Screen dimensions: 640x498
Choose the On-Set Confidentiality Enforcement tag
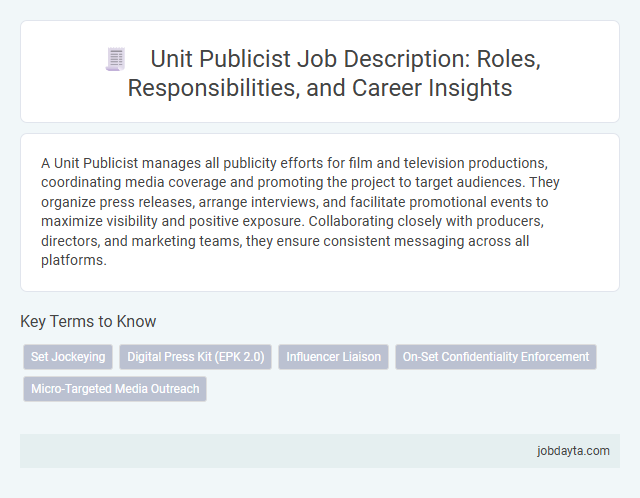(496, 357)
